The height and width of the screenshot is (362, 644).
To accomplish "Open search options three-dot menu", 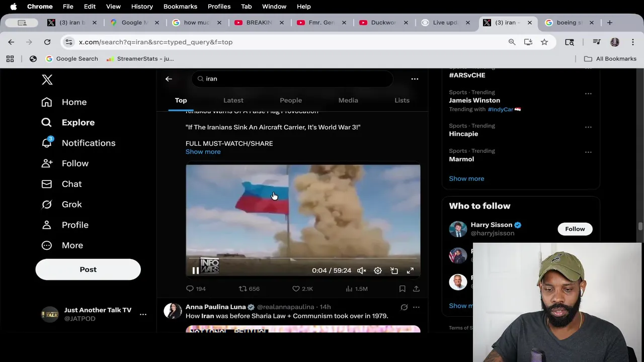I will (415, 79).
